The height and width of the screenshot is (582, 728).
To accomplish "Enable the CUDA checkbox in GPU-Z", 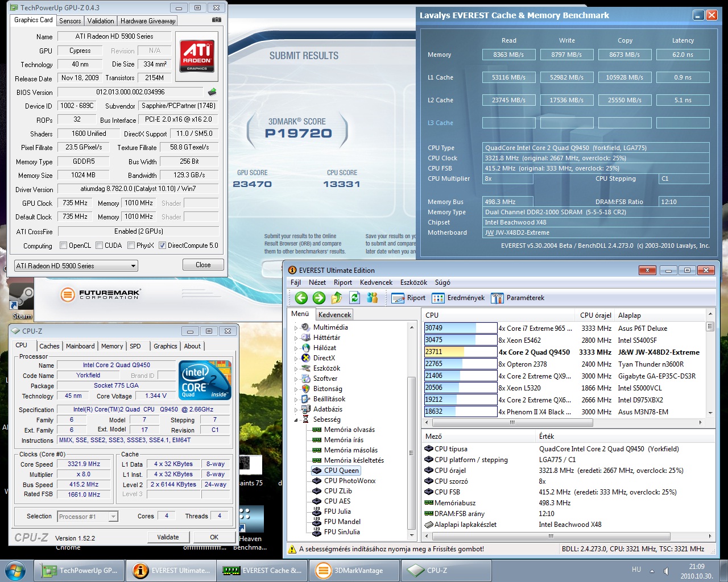I will [100, 246].
